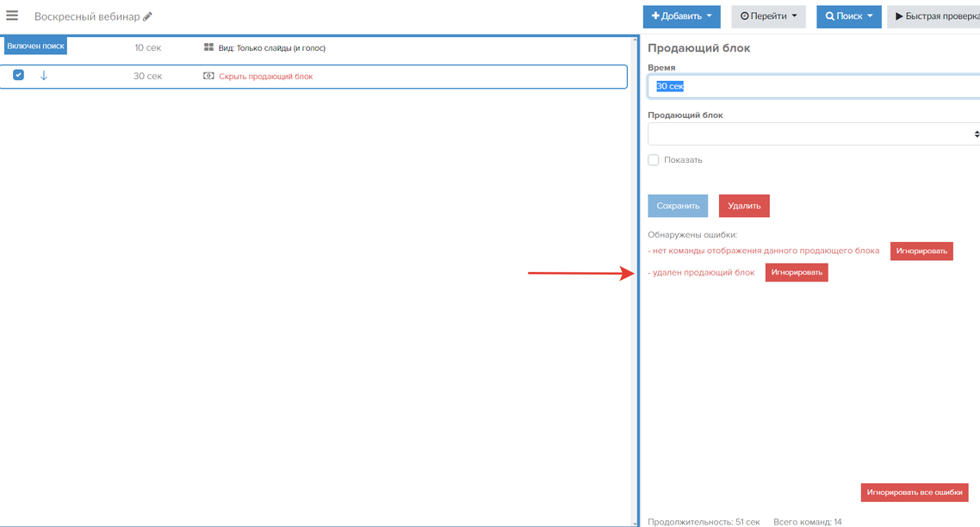Open the Перейти dropdown menu
This screenshot has width=980, height=527.
pyautogui.click(x=768, y=16)
